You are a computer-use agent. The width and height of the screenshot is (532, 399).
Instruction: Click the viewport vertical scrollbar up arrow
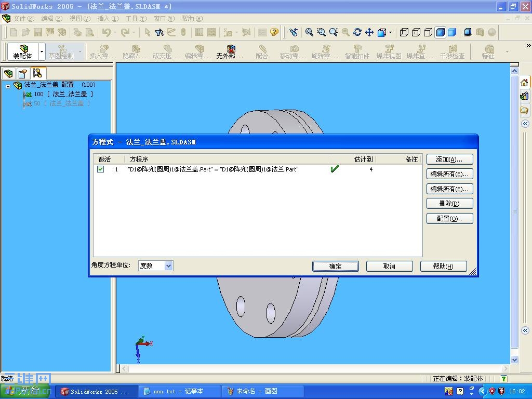click(x=514, y=71)
